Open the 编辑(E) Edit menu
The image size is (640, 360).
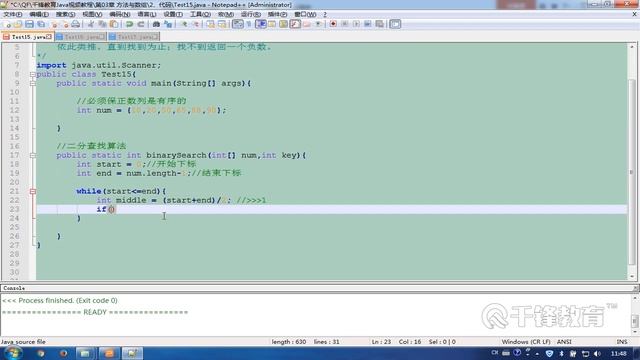pos(39,14)
